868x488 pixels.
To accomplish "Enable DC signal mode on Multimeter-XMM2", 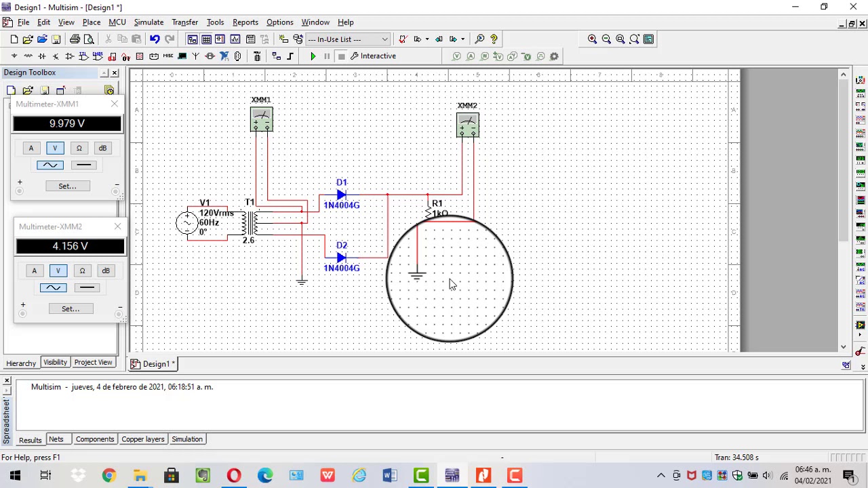I will pyautogui.click(x=87, y=287).
